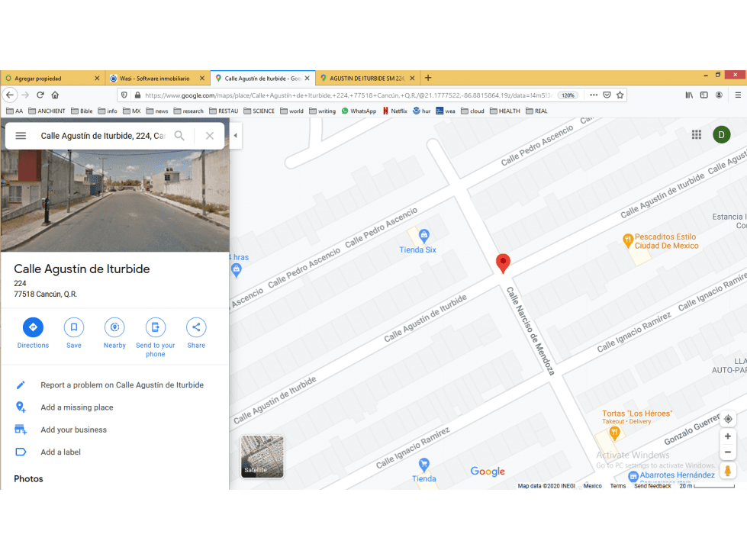The image size is (747, 560).
Task: Show your location with the target icon
Action: coord(728,419)
